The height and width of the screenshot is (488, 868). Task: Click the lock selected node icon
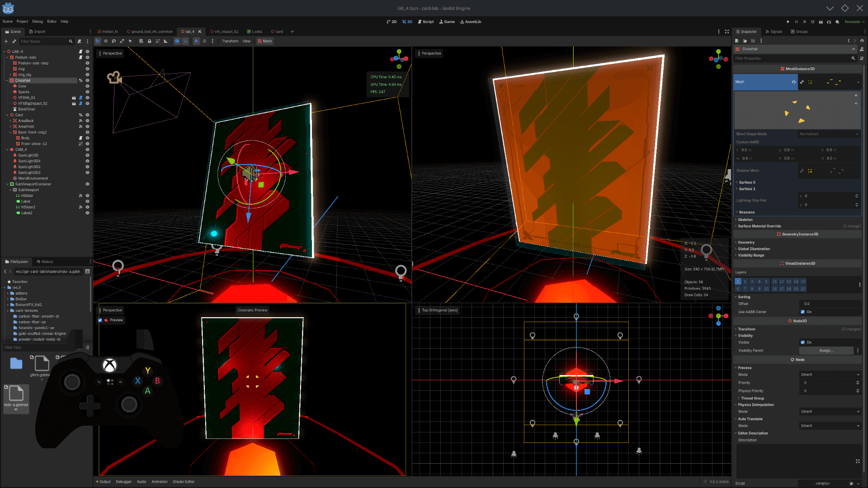click(x=149, y=41)
